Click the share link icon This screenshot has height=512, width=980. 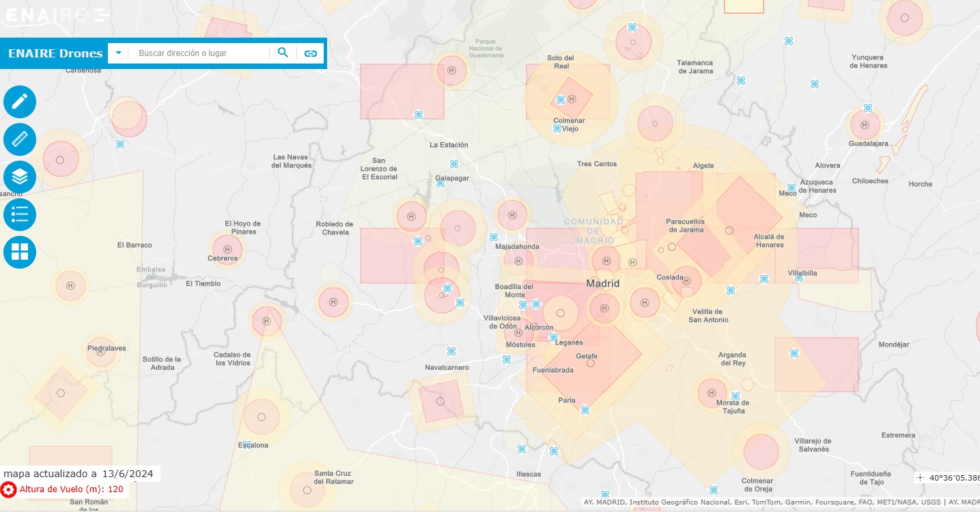click(311, 53)
